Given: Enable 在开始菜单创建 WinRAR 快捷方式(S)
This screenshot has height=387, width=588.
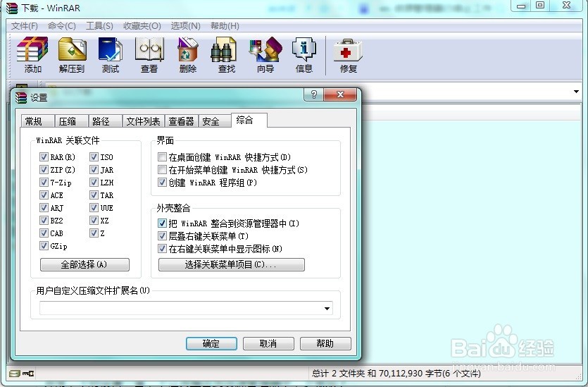Looking at the screenshot, I should click(162, 170).
